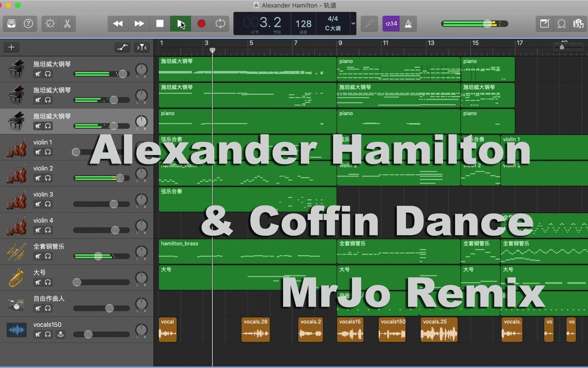Open the Note Pad
Image resolution: width=588 pixels, height=368 pixels.
[544, 24]
